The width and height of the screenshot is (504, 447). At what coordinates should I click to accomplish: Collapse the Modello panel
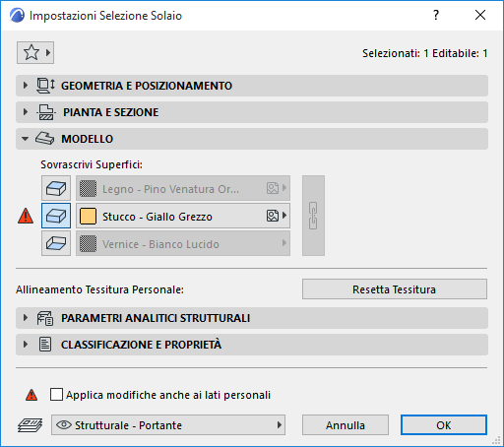(252, 139)
